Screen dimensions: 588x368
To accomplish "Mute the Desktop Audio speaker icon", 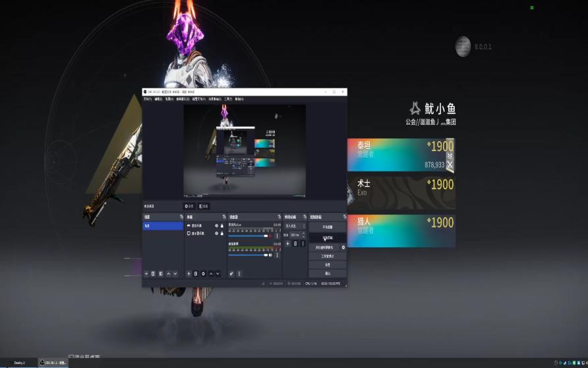I will tap(270, 255).
